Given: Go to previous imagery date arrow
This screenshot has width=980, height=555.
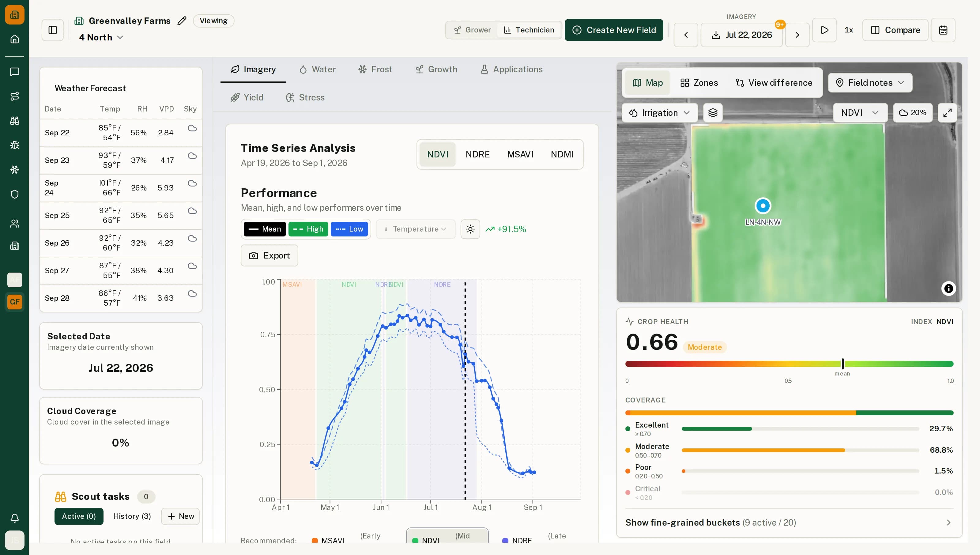Looking at the screenshot, I should pyautogui.click(x=686, y=35).
